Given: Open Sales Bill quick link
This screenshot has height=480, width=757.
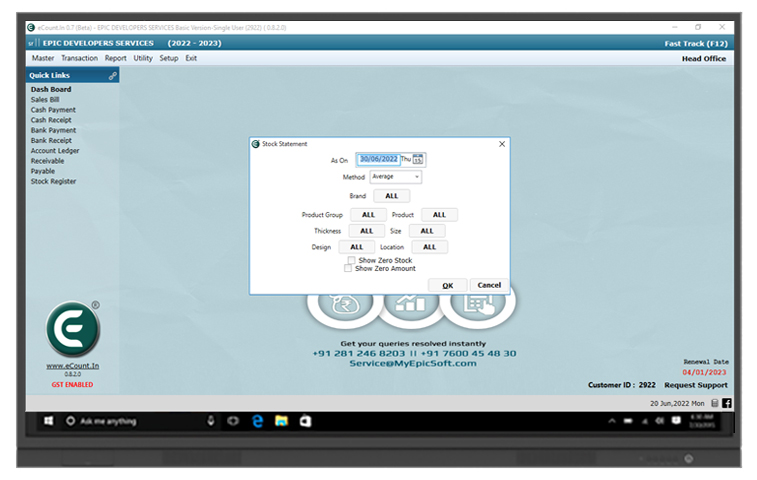Looking at the screenshot, I should tap(45, 99).
